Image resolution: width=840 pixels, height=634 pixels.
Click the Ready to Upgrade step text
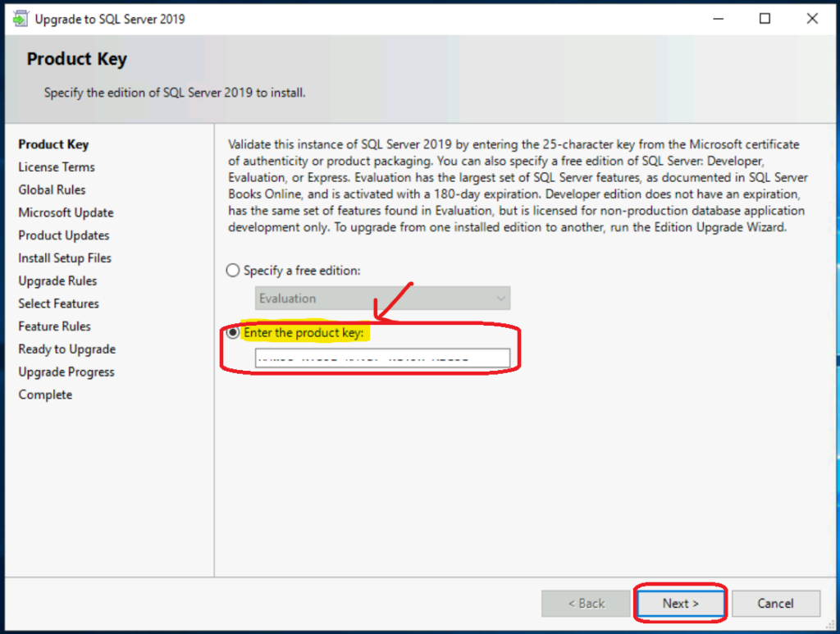[67, 349]
